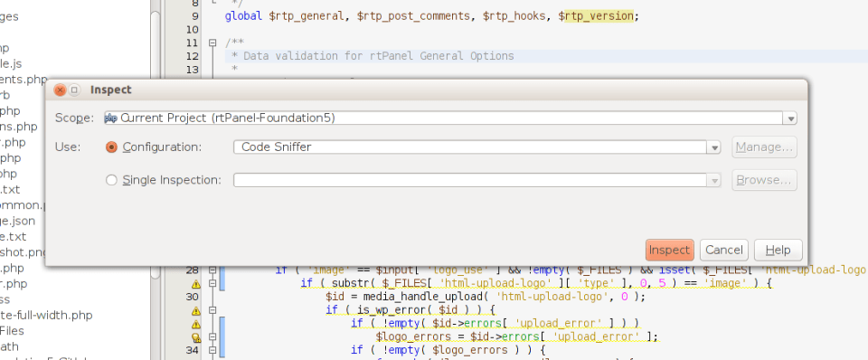Click the Inspect button

pos(669,251)
